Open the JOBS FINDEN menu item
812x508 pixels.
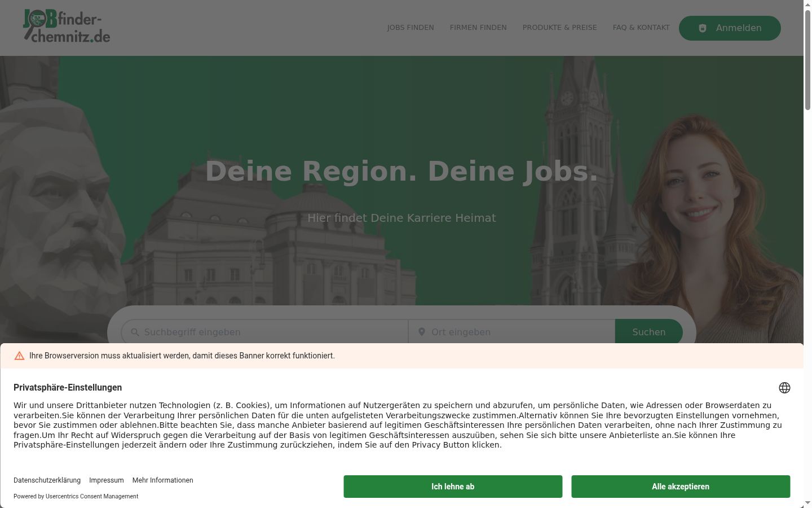point(411,28)
